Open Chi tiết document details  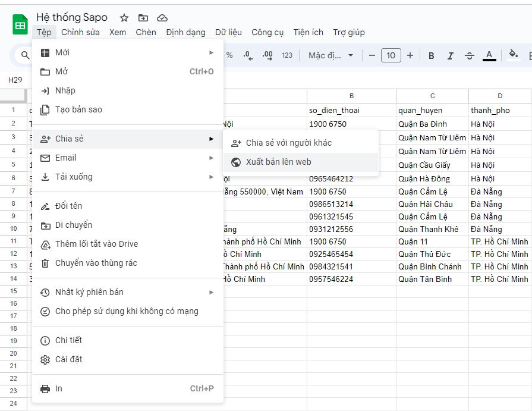[x=128, y=340]
